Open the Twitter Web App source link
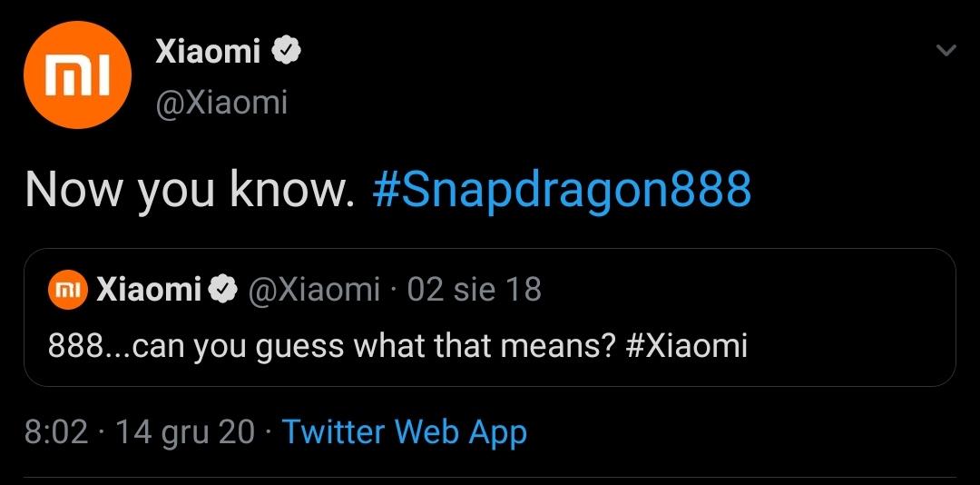Screen dimensions: 980x485 click(404, 431)
